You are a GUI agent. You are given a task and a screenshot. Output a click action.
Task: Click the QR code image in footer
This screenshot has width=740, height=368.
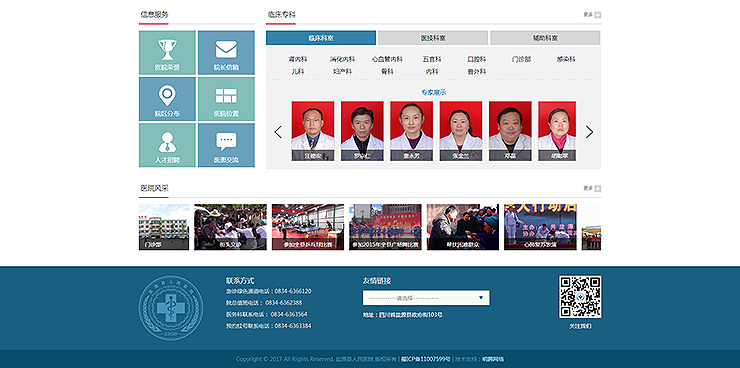[580, 297]
